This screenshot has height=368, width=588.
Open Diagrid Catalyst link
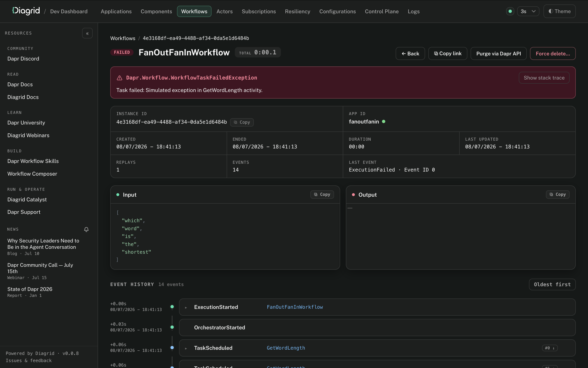point(27,200)
